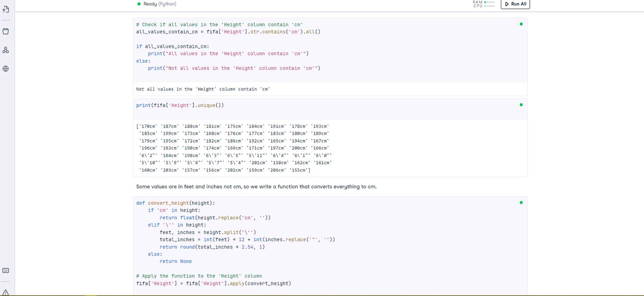Click the '# Apply the function' comment line
Image resolution: width=644 pixels, height=296 pixels.
[199, 276]
